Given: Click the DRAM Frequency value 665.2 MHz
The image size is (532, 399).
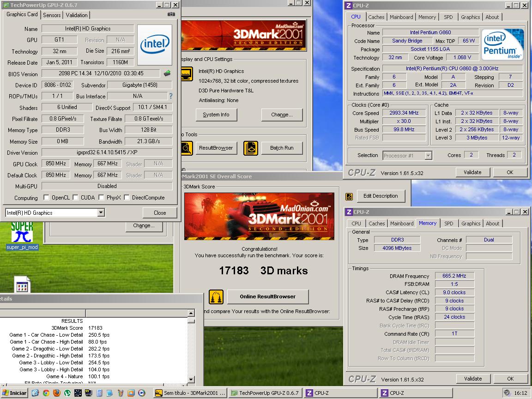Looking at the screenshot, I should point(454,276).
